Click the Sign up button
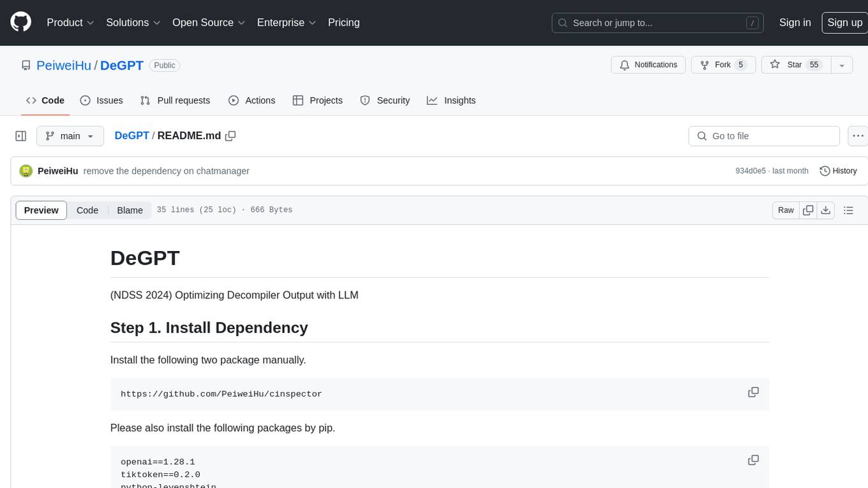 [844, 22]
